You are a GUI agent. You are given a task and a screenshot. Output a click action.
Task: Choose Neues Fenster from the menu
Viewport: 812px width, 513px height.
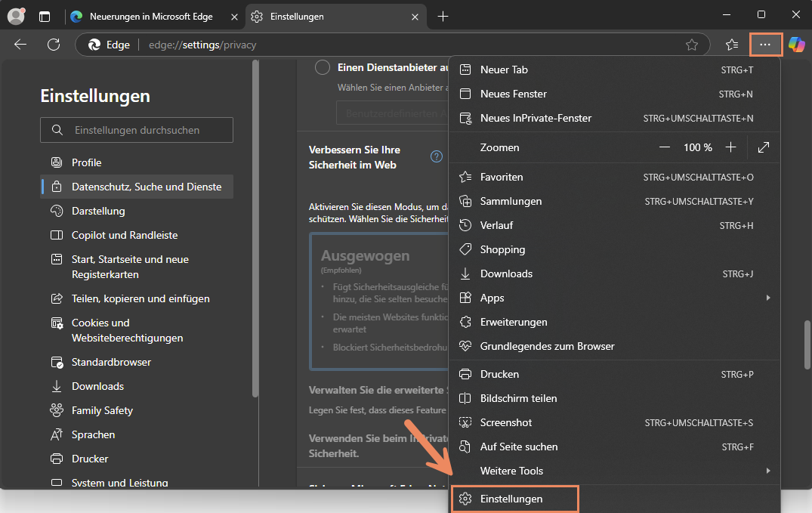click(x=614, y=94)
